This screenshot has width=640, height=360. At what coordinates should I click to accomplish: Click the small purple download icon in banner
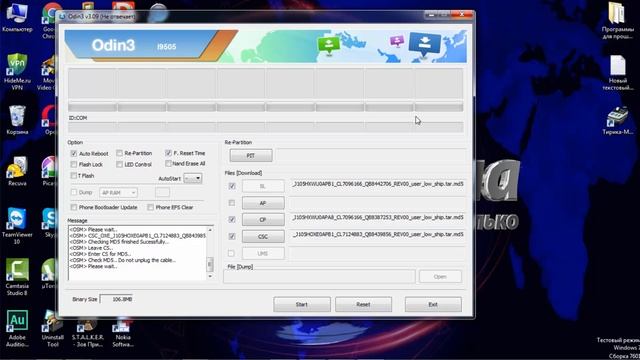click(x=397, y=41)
